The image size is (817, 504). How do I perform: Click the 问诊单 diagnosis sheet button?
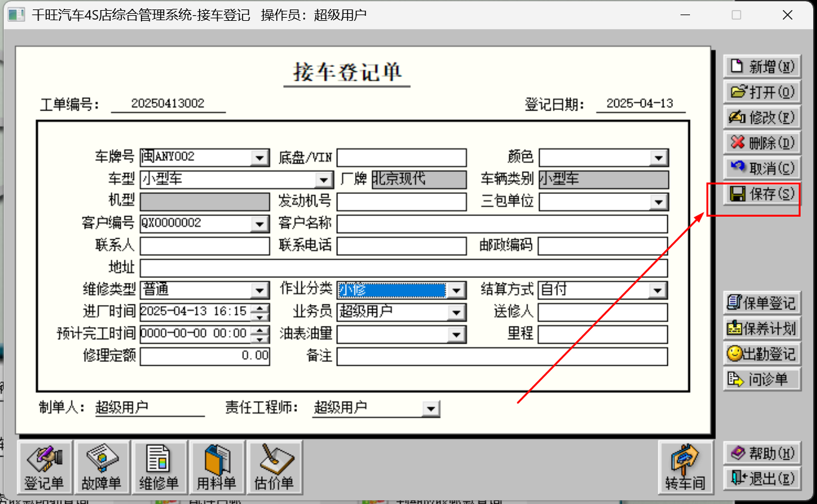pyautogui.click(x=762, y=379)
